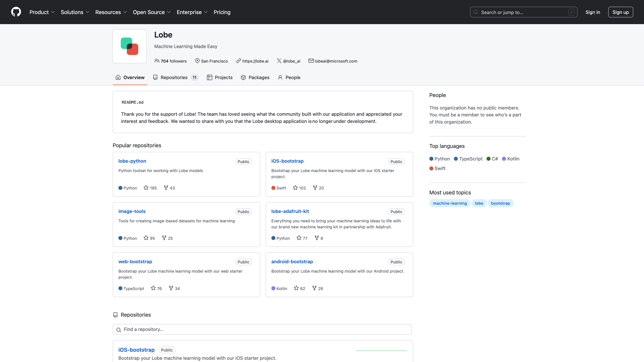The width and height of the screenshot is (644, 362).
Task: Click the link icon beside https://lobe.ai
Action: (239, 61)
